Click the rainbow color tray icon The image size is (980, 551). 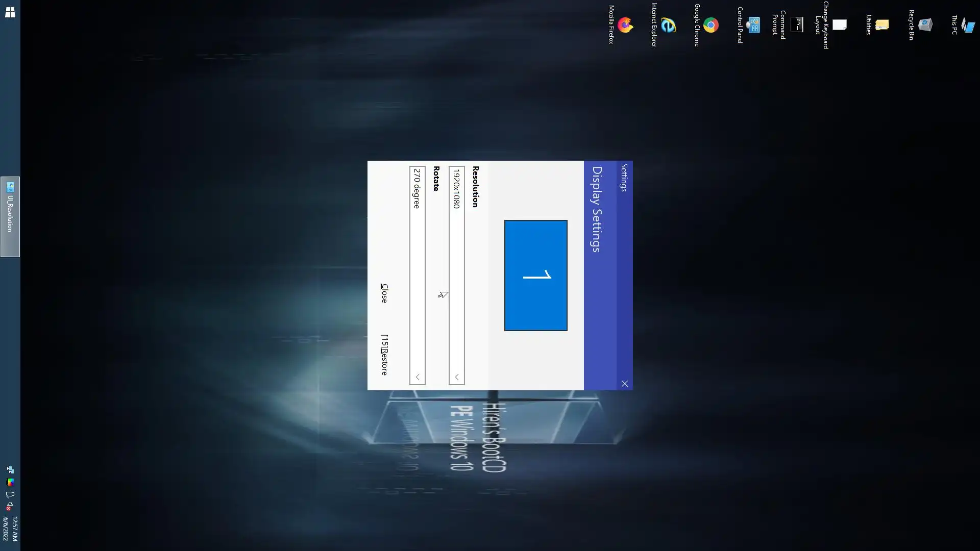tap(10, 482)
